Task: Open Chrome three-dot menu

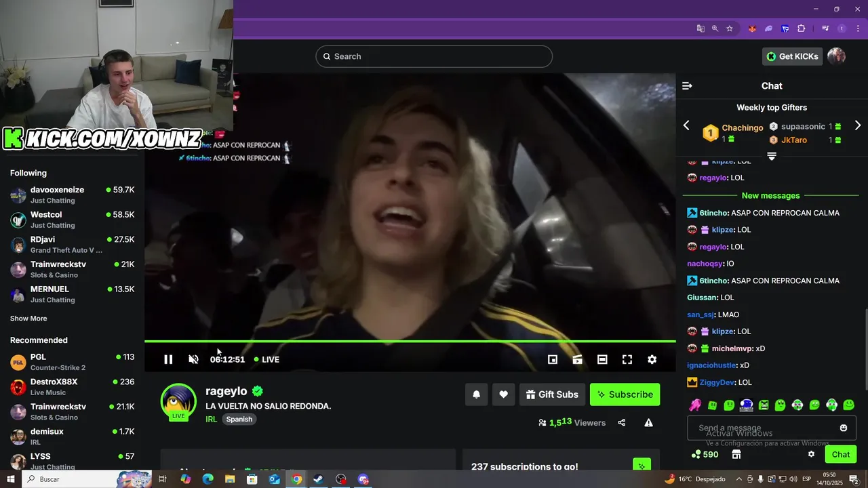Action: (858, 28)
